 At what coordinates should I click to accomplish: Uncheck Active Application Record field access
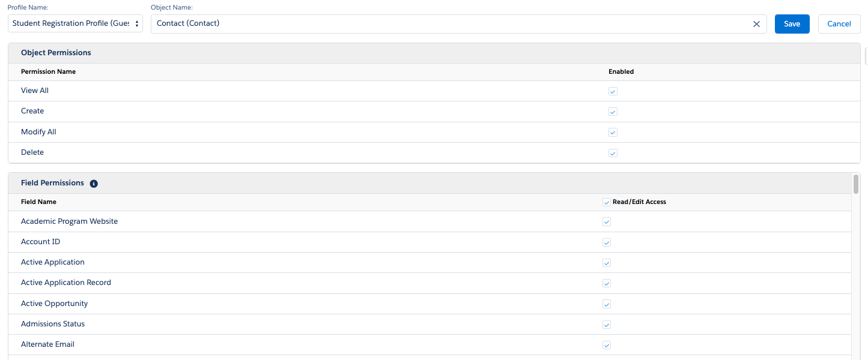tap(607, 283)
